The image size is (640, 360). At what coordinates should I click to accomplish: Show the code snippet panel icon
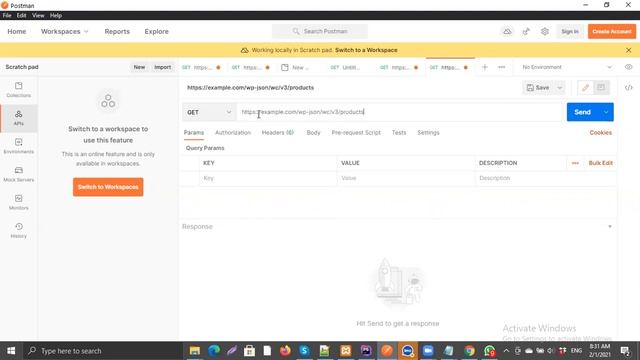pos(629,88)
